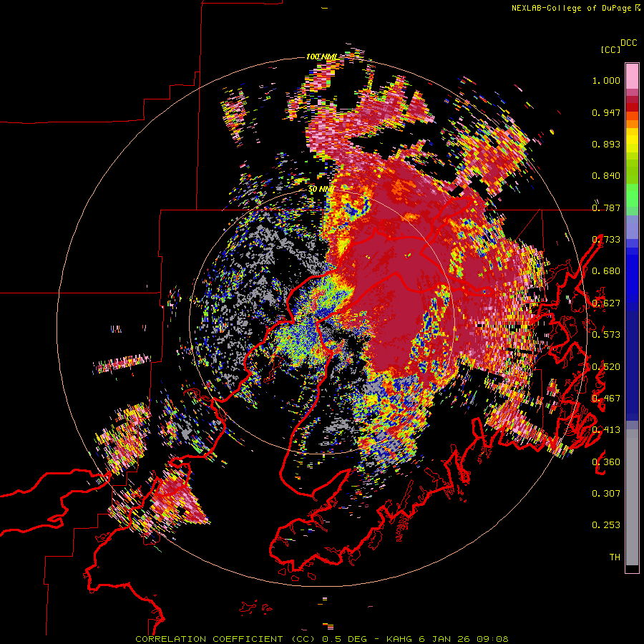Select the 0.360 value on the color scale
This screenshot has height=644, width=644.
(606, 462)
